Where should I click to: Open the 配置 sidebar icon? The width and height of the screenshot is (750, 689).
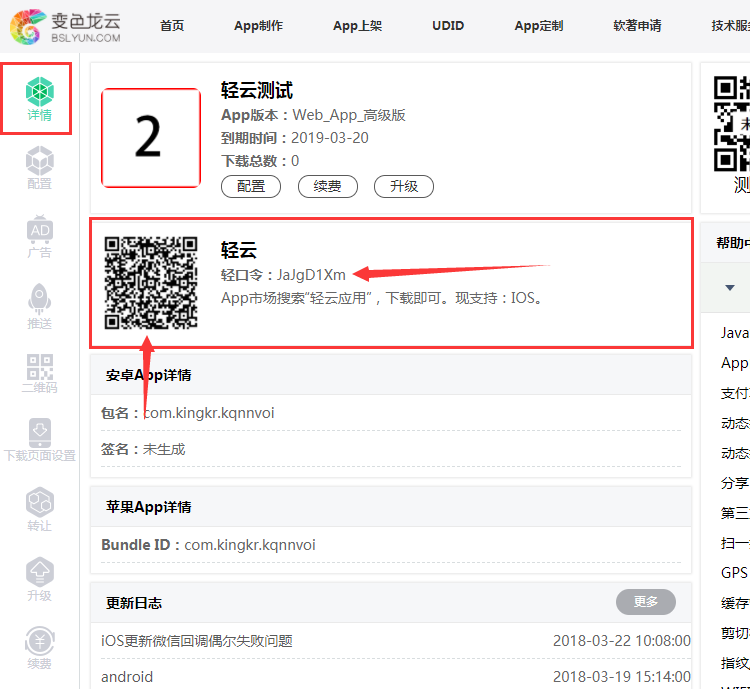[39, 167]
